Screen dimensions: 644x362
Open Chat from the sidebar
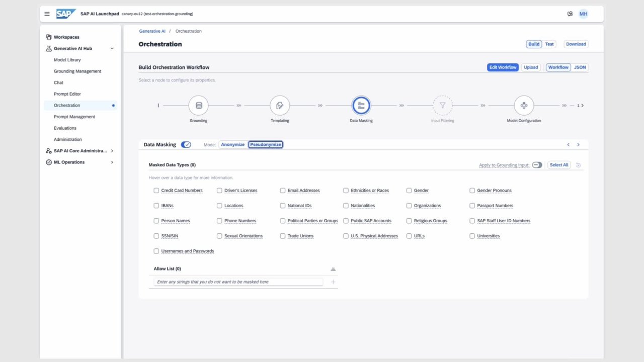click(x=59, y=82)
